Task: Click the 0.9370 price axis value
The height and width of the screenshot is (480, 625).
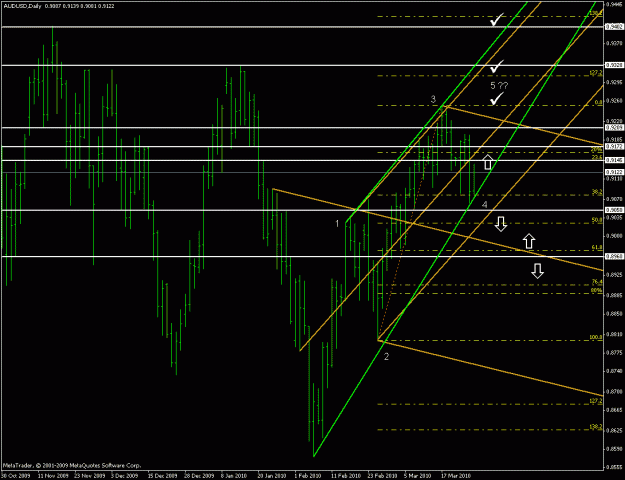Action: coord(613,43)
